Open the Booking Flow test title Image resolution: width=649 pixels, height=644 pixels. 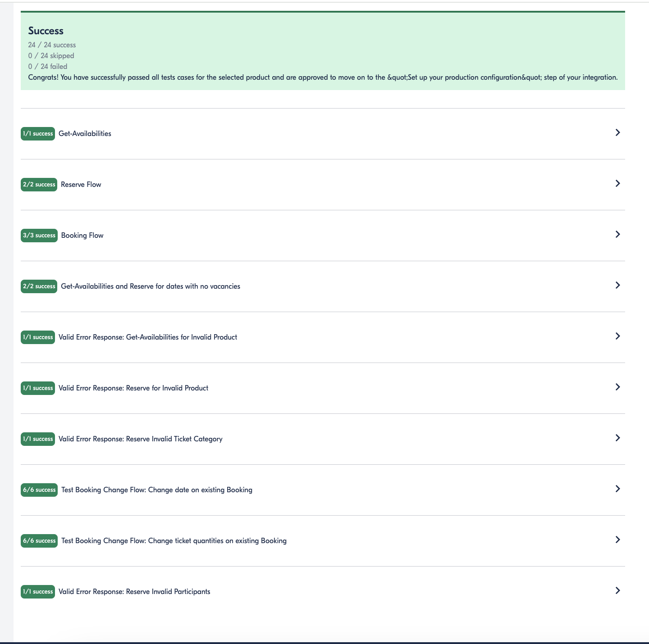point(82,236)
